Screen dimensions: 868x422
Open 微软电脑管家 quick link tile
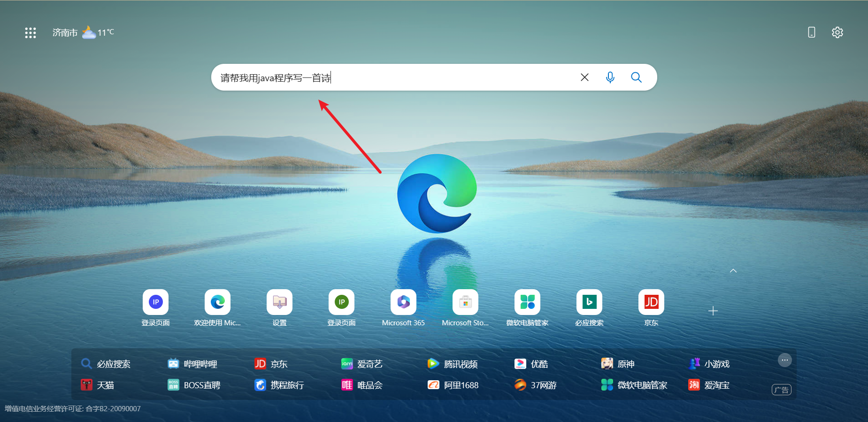527,308
